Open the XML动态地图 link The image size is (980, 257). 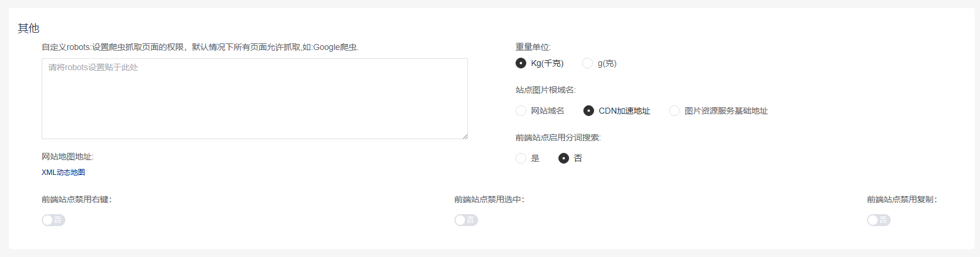pos(63,173)
